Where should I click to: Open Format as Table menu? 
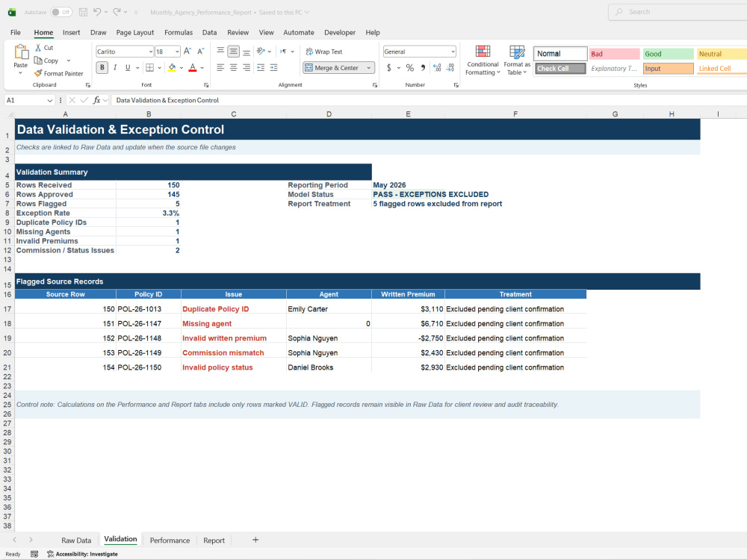pos(517,60)
